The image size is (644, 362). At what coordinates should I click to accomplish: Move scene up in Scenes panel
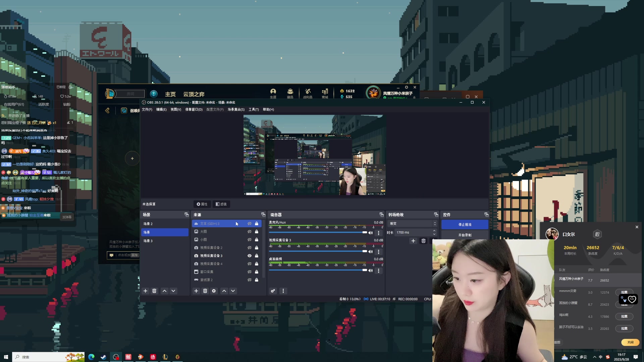tap(164, 291)
